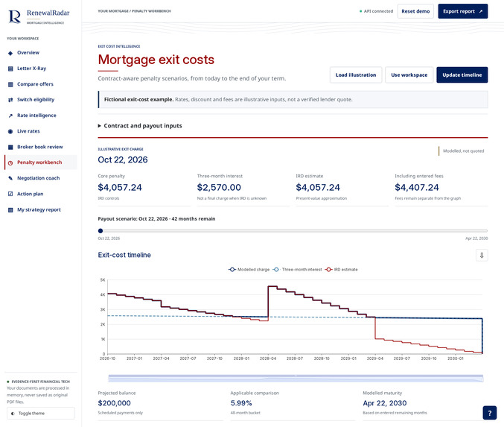Open Live rates page
Viewport: 504px width, 427px height.
click(41, 131)
